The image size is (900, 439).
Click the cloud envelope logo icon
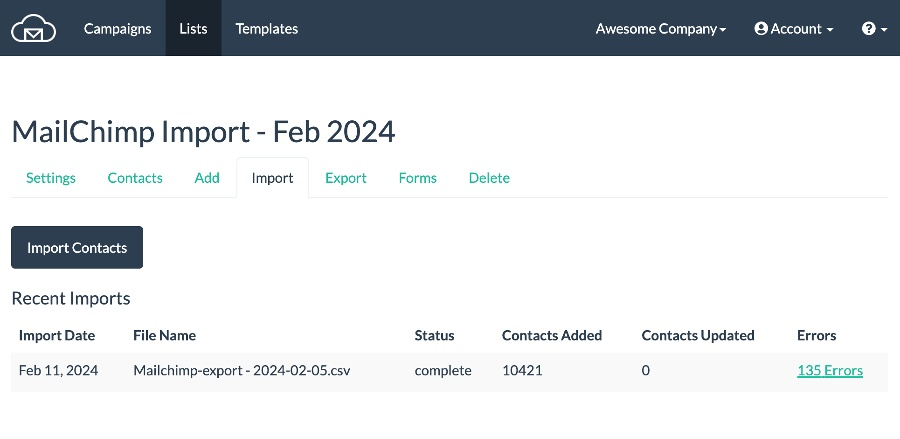coord(33,28)
